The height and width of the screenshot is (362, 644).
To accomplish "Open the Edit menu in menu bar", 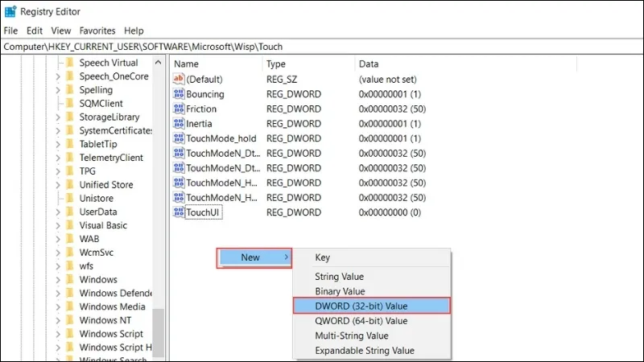I will coord(35,31).
